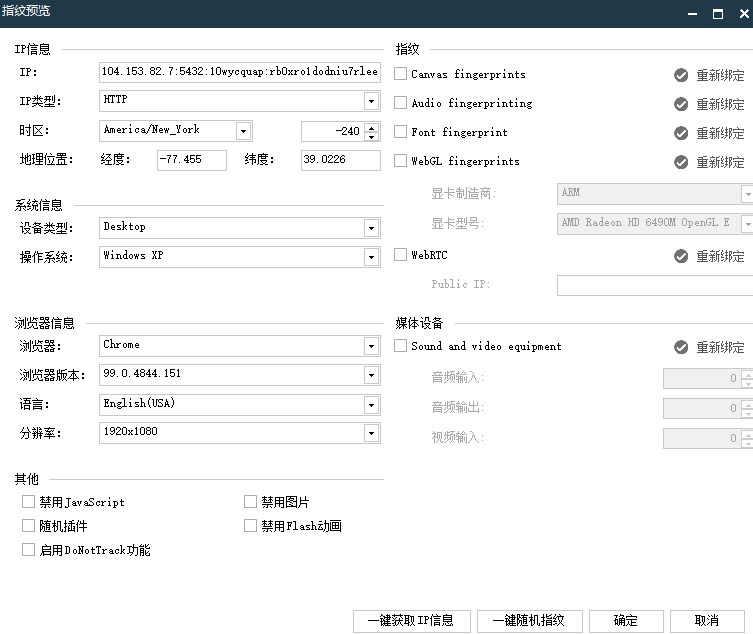
Task: Click 一键随机指纹 button
Action: tap(530, 621)
